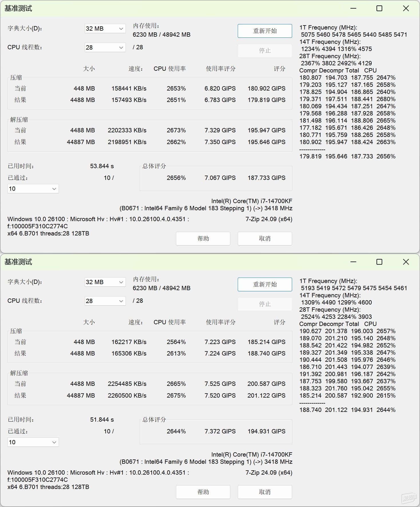
Task: Click log summary row 179.819 195.646
Action: pyautogui.click(x=347, y=156)
